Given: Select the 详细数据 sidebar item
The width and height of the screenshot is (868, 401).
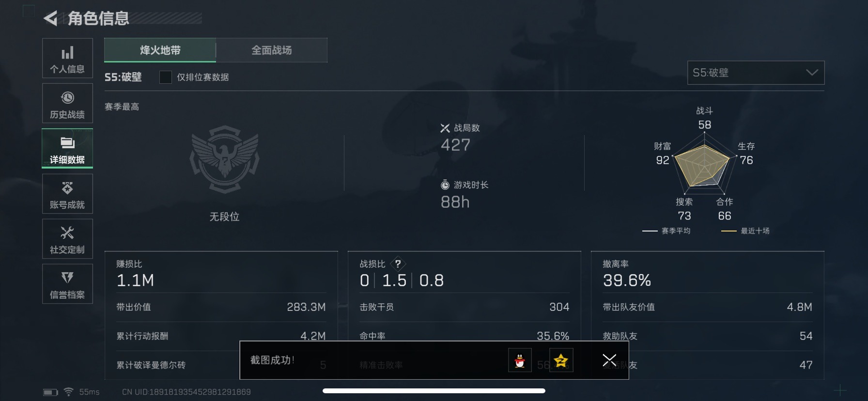Looking at the screenshot, I should [67, 148].
